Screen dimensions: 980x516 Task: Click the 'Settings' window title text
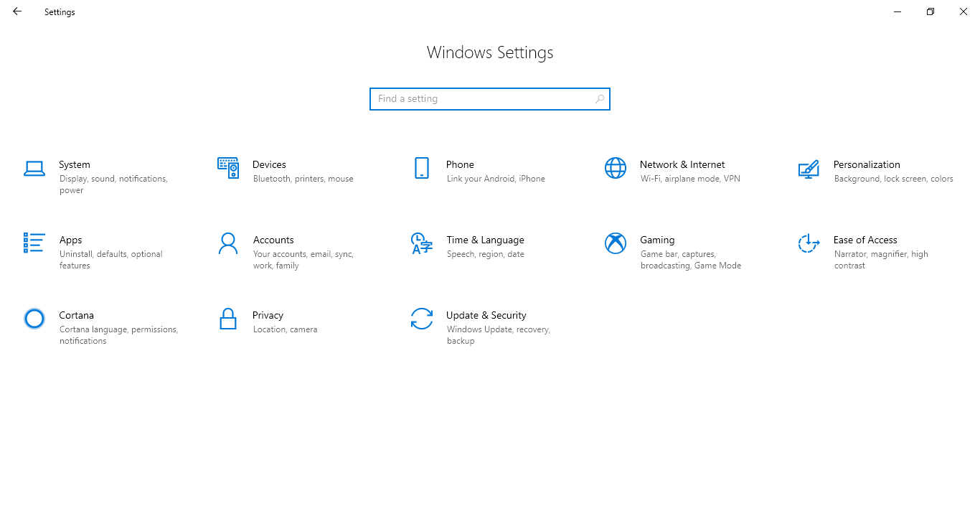click(60, 12)
